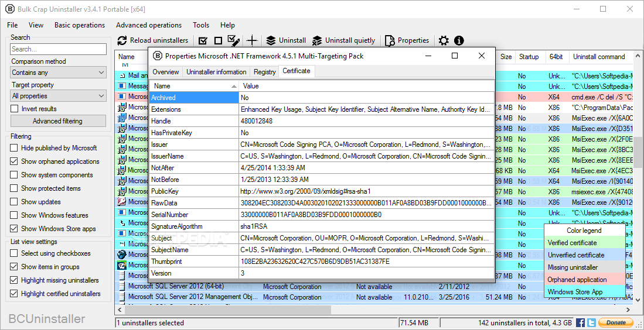Screen dimensions: 644x330
Task: Click the SerialNumber value cell
Action: pos(366,215)
